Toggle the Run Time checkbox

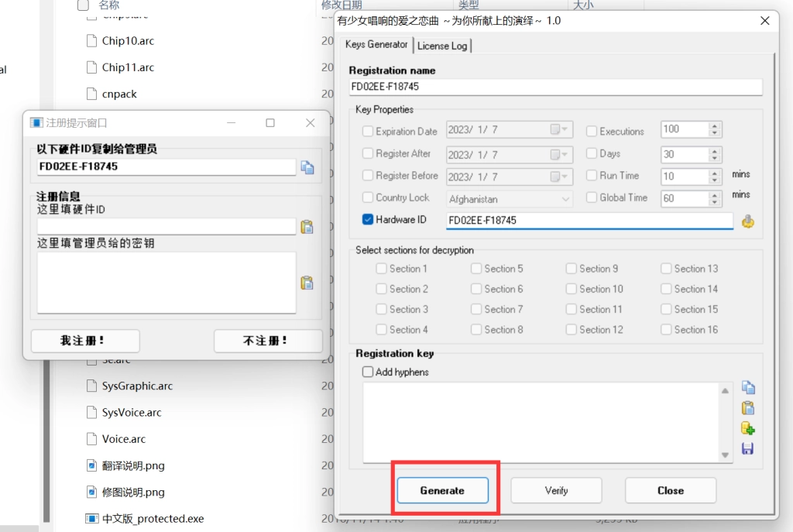(x=591, y=176)
